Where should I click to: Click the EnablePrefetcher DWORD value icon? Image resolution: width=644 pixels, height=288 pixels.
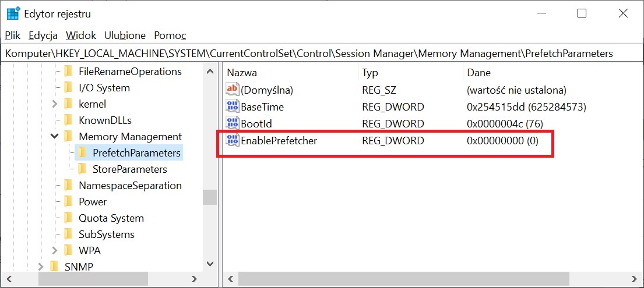[233, 141]
